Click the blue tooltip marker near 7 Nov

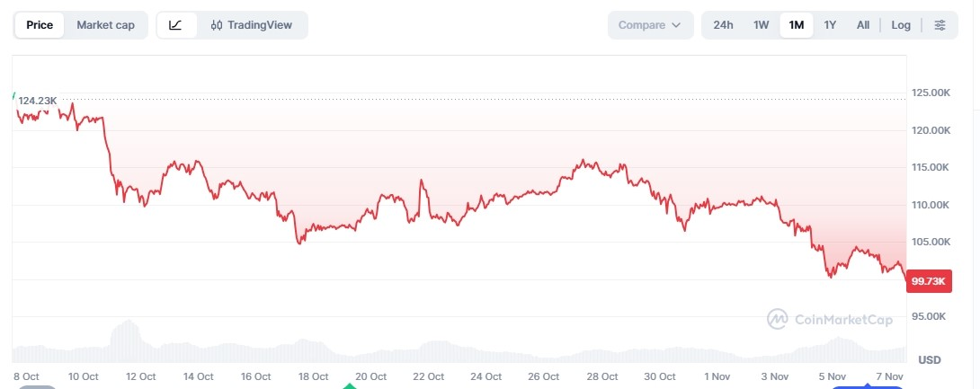pyautogui.click(x=868, y=386)
